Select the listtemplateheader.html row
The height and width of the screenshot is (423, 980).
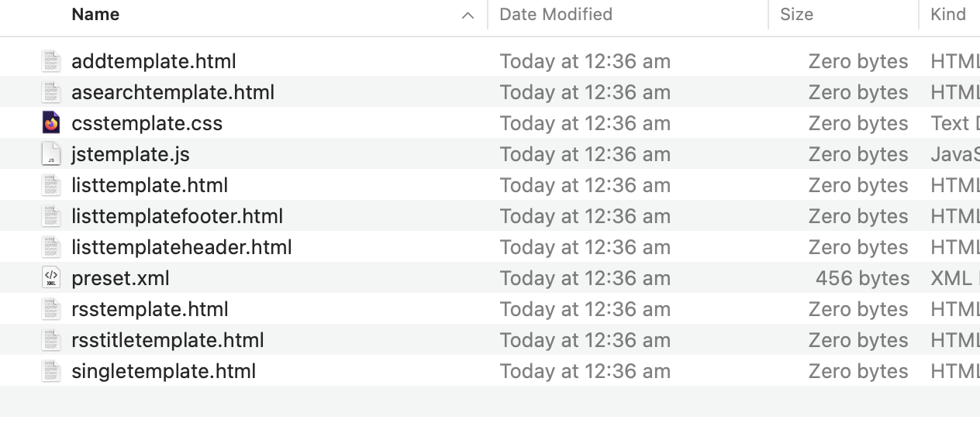coord(490,247)
